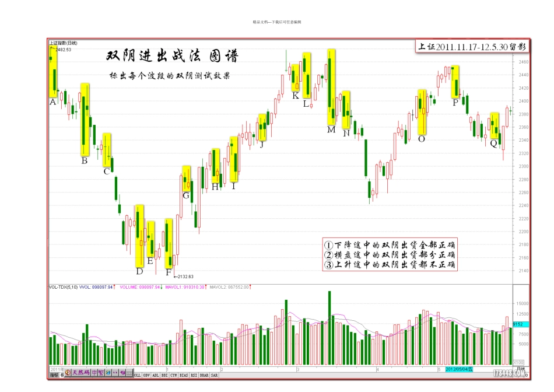Open the soft keyboard icon on IME bar

coord(129,373)
